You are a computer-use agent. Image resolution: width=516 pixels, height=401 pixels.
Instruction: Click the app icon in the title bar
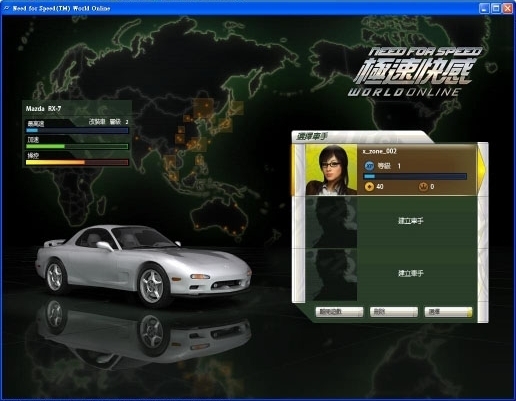pyautogui.click(x=6, y=8)
